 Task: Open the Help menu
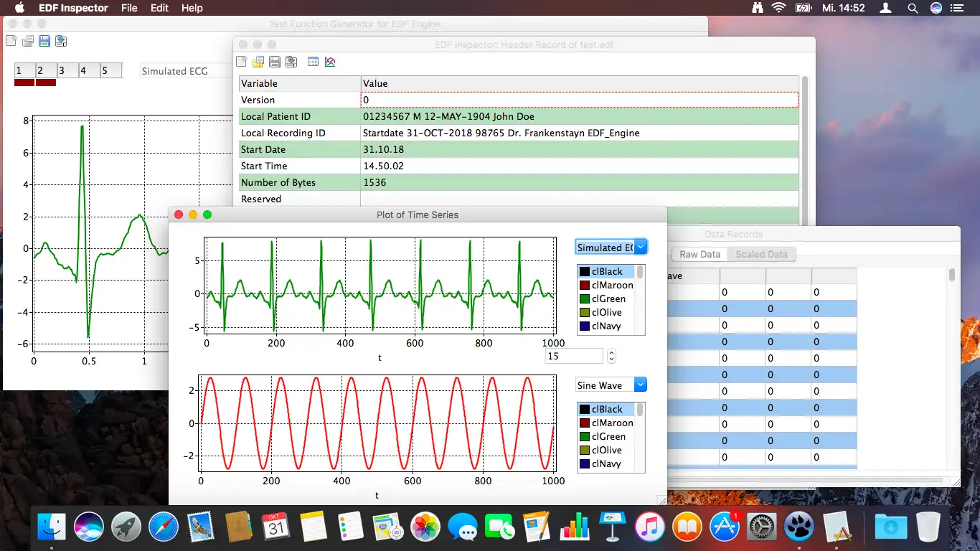[192, 8]
